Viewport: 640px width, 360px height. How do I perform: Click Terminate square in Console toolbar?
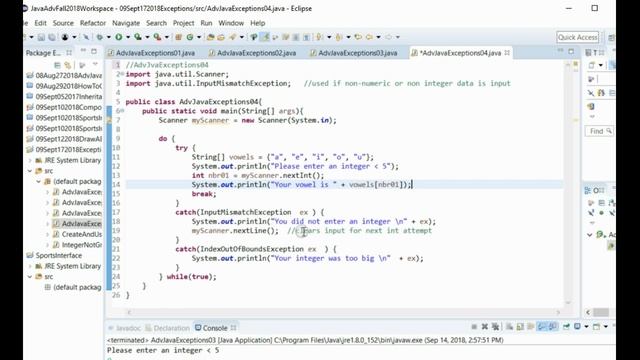(x=474, y=327)
